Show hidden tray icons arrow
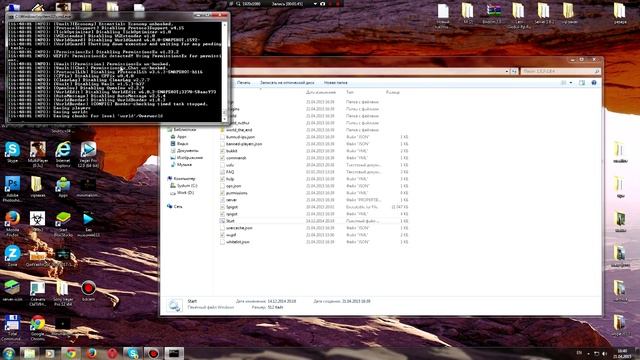Screen dimensions: 640x360 click(588, 353)
